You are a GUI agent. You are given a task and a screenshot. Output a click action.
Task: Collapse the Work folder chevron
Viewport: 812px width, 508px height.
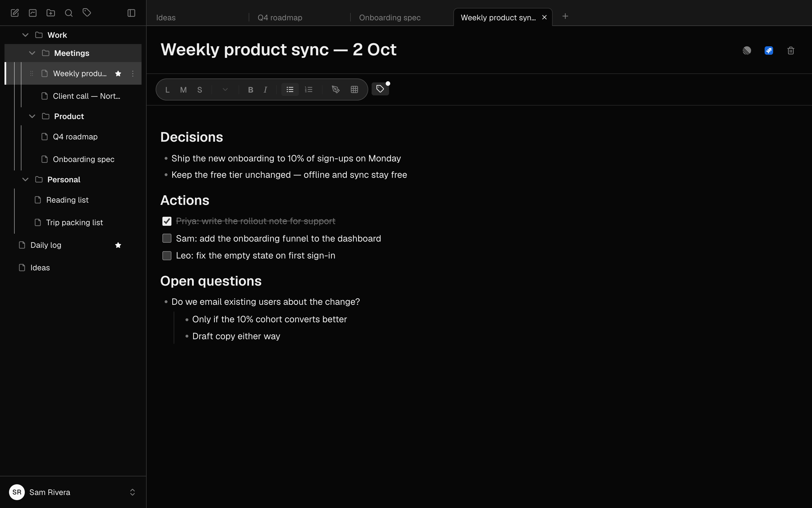tap(25, 35)
